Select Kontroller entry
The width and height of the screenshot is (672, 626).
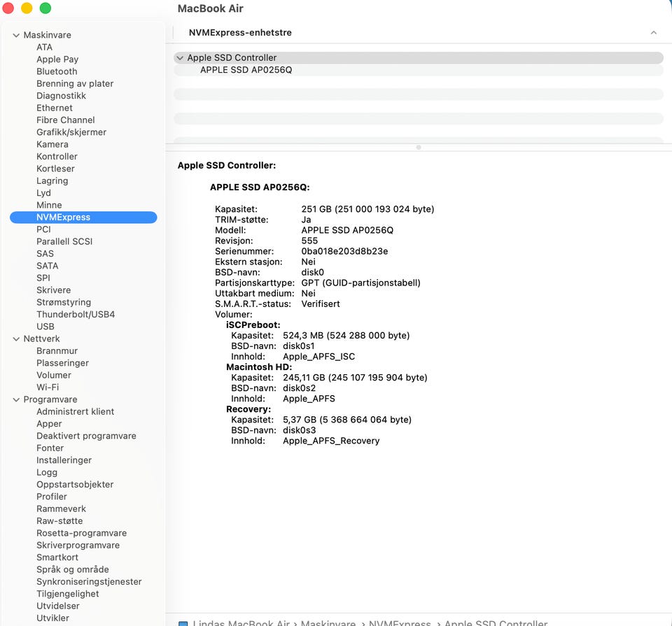57,156
